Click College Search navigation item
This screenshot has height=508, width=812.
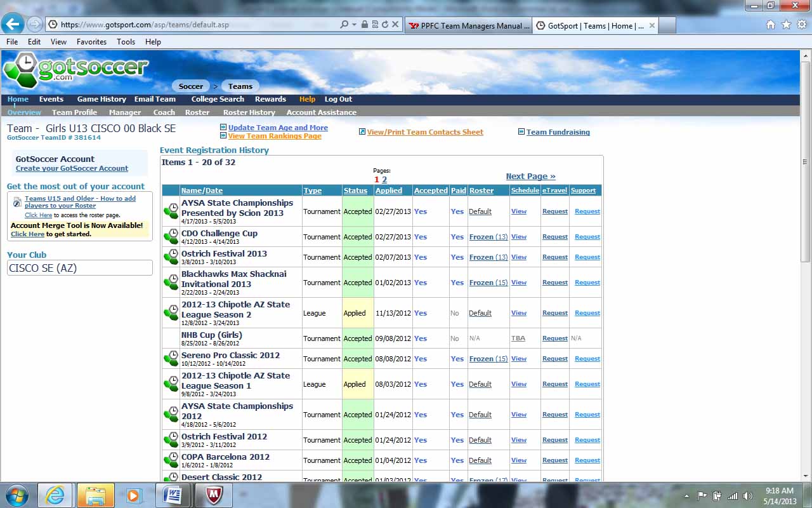pyautogui.click(x=218, y=99)
